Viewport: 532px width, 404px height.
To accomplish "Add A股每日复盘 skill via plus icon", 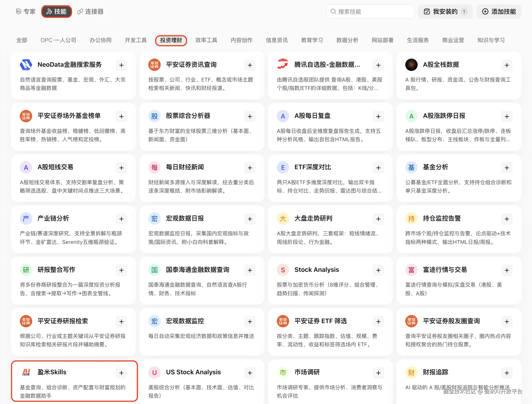I will [x=378, y=116].
